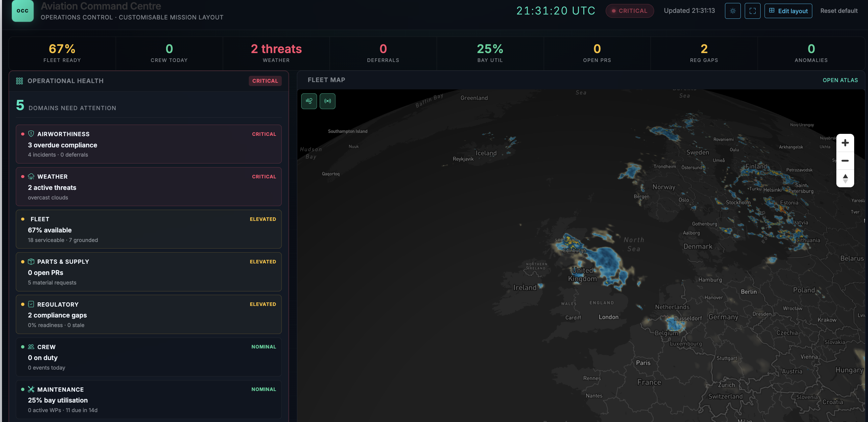Open the 2 threats WEATHER tile
This screenshot has width=868, height=422.
[x=276, y=53]
